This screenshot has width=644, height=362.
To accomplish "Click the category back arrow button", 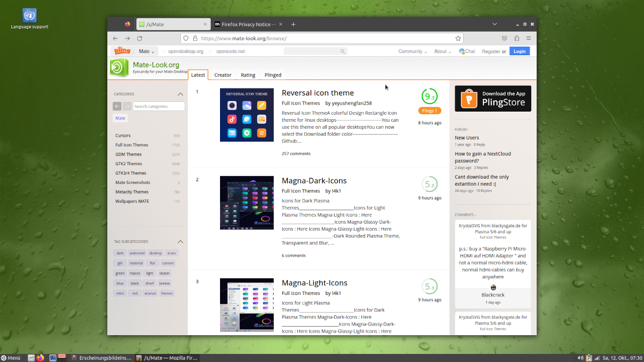I will tap(117, 106).
